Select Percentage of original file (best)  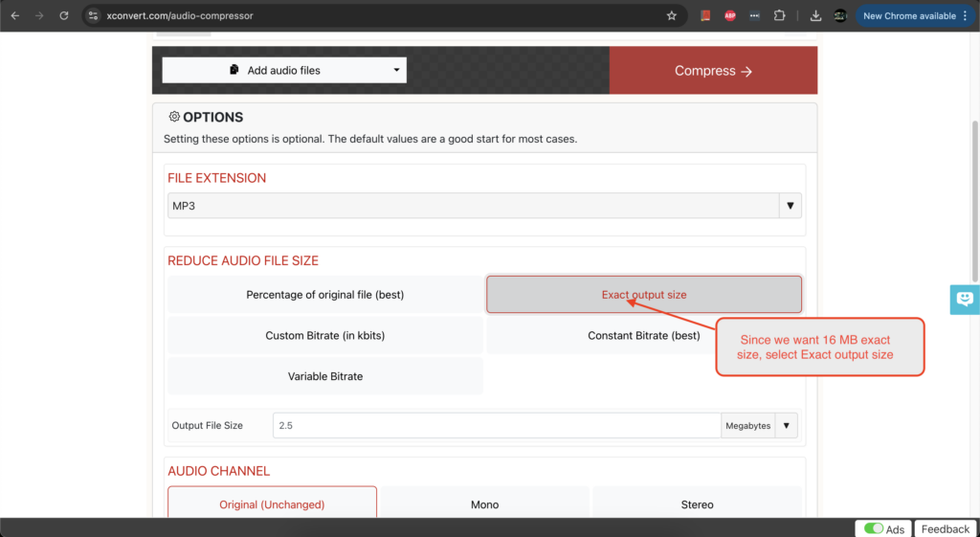coord(325,295)
